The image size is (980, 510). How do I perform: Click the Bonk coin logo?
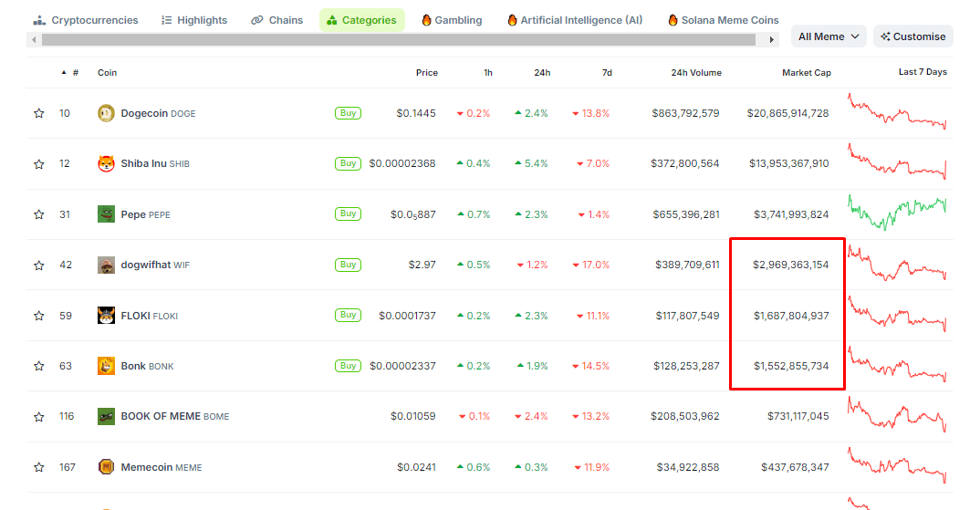106,366
